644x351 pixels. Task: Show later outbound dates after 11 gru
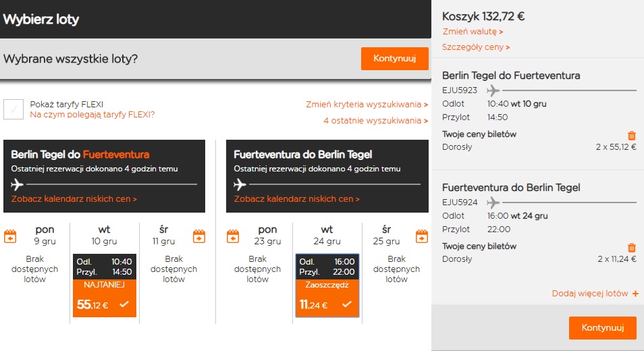(x=198, y=236)
